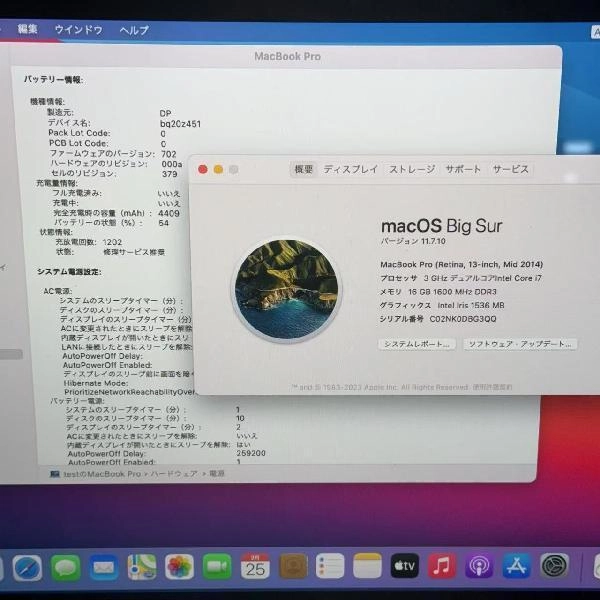Click 電源 in the path bar
600x600 pixels.
(217, 473)
